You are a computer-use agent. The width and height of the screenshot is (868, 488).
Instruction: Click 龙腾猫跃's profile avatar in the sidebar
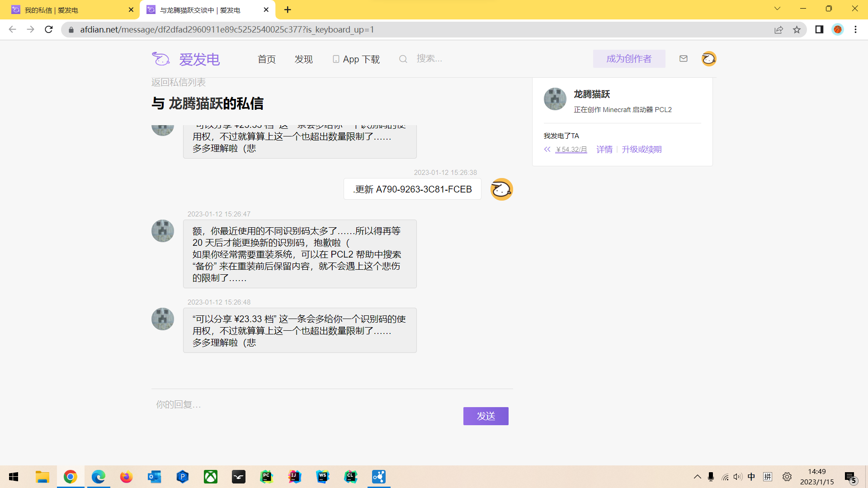(555, 99)
